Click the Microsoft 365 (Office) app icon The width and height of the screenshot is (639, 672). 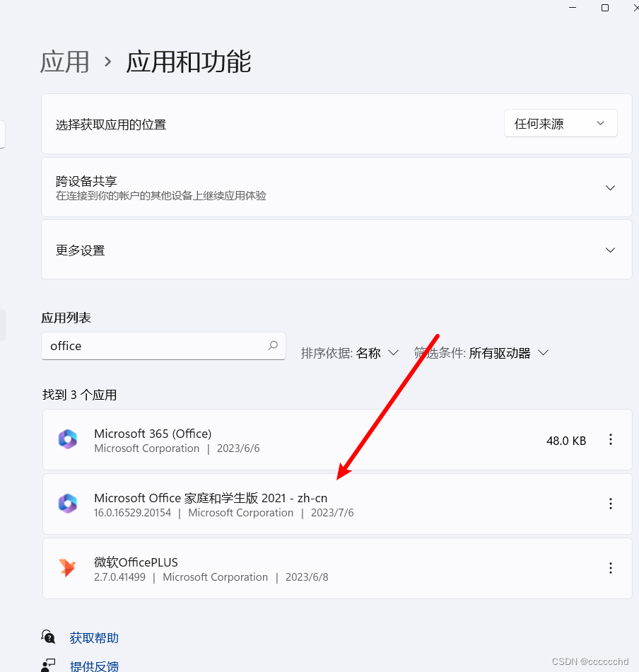(68, 439)
